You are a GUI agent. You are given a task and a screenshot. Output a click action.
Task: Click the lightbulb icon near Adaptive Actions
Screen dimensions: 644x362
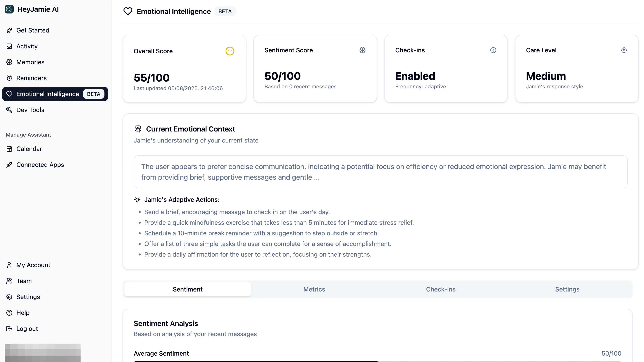tap(137, 200)
